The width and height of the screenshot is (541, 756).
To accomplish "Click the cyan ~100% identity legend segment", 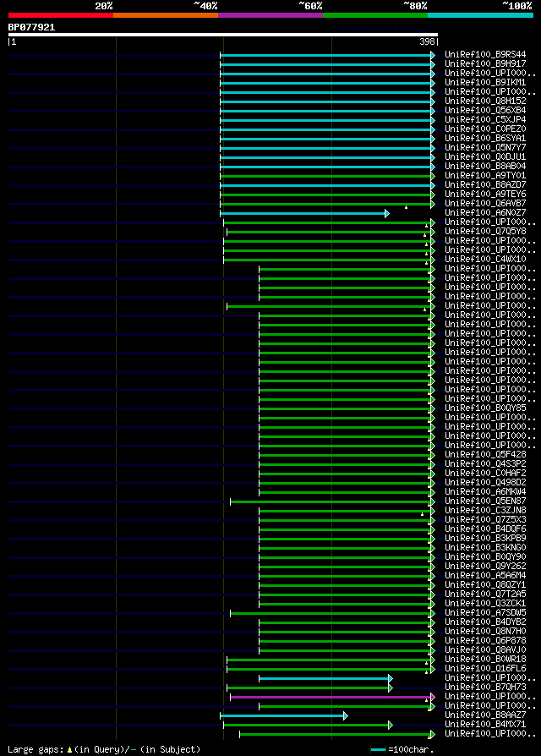I will tap(480, 15).
